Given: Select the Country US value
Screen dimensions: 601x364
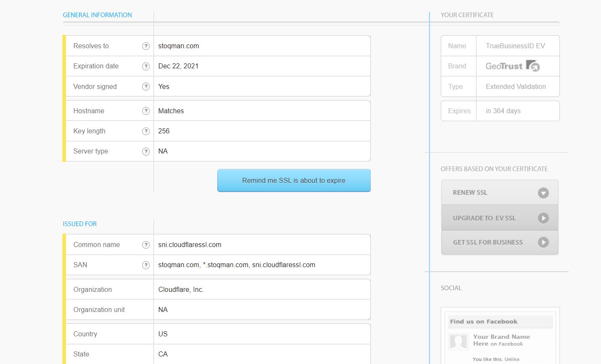Looking at the screenshot, I should click(163, 334).
